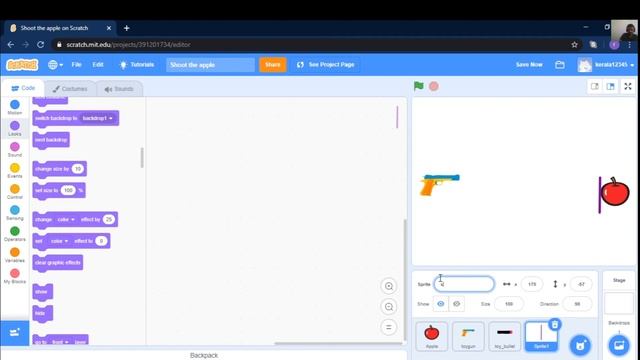Select the Sound block category
The width and height of the screenshot is (640, 360).
15,149
